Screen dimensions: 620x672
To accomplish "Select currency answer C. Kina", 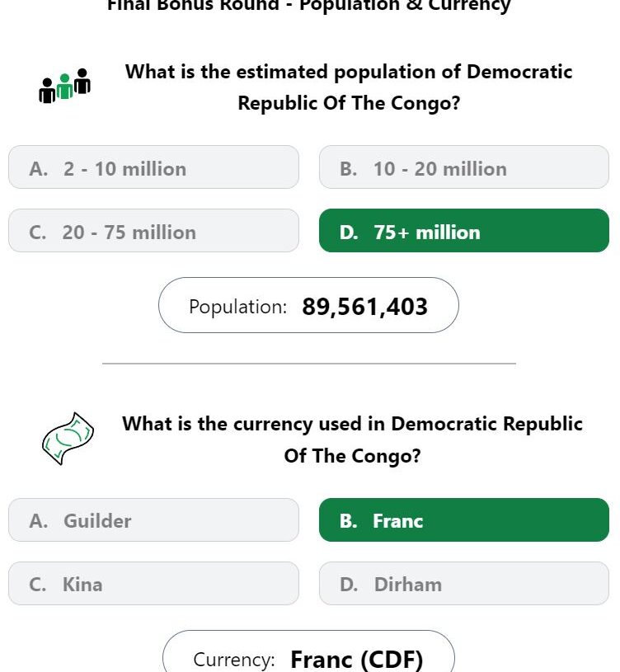I will click(x=153, y=583).
